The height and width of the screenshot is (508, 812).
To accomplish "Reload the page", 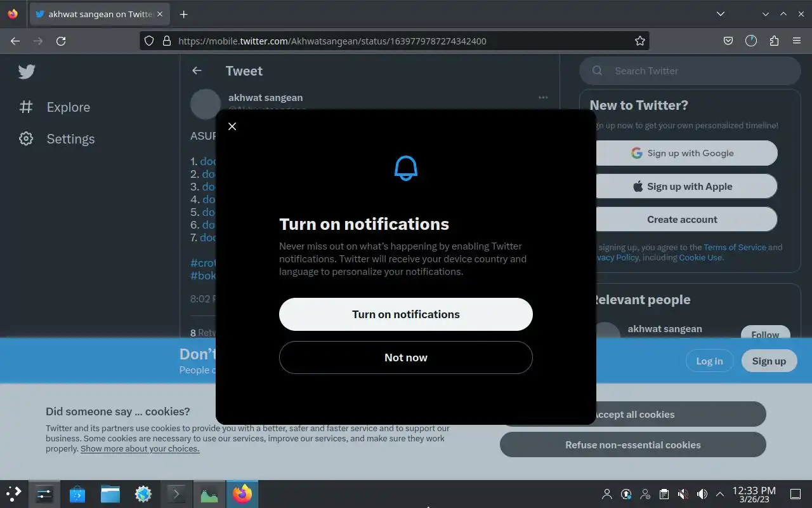I will [x=61, y=41].
